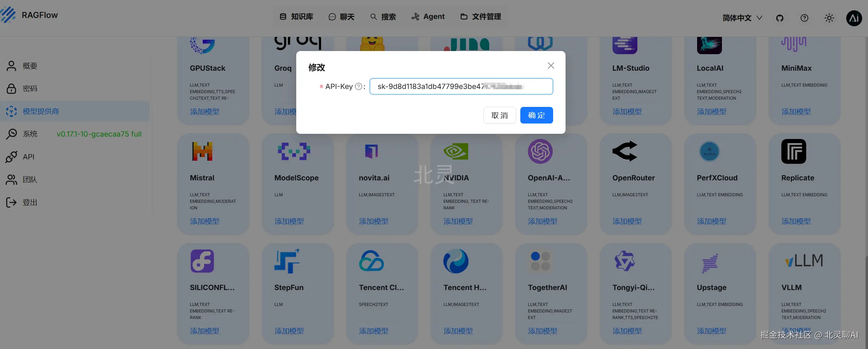Switch to the 知识库 tab
868x349 pixels.
(x=296, y=17)
